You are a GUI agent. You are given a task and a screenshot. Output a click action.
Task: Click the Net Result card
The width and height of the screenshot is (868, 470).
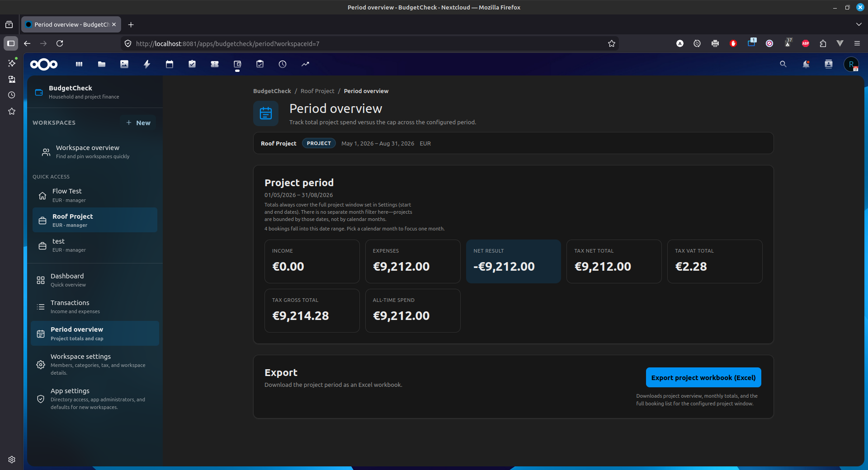514,261
